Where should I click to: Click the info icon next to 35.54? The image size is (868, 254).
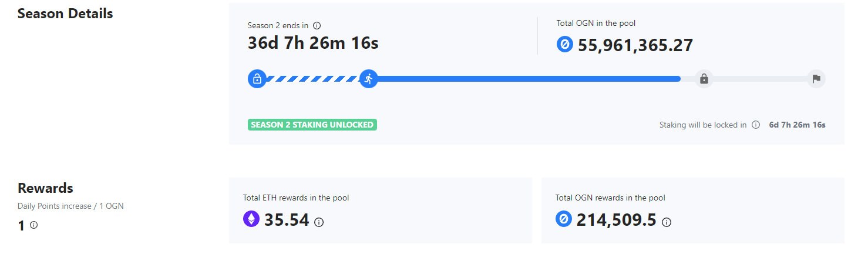coord(319,222)
